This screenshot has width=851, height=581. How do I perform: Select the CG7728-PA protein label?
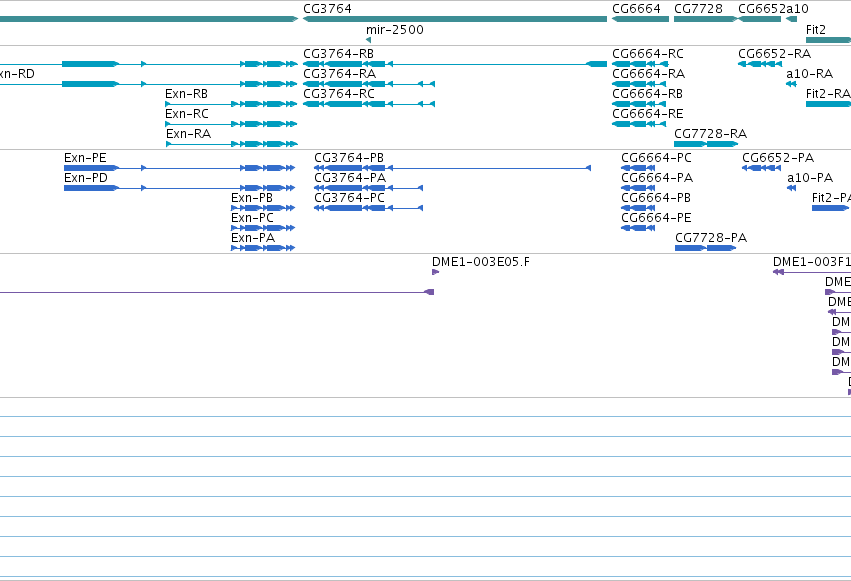pyautogui.click(x=711, y=238)
